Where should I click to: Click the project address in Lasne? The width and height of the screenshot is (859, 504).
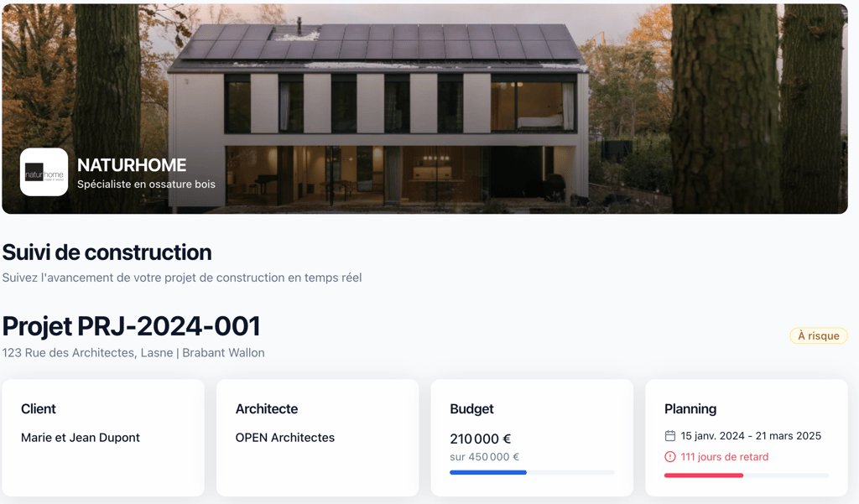(133, 353)
